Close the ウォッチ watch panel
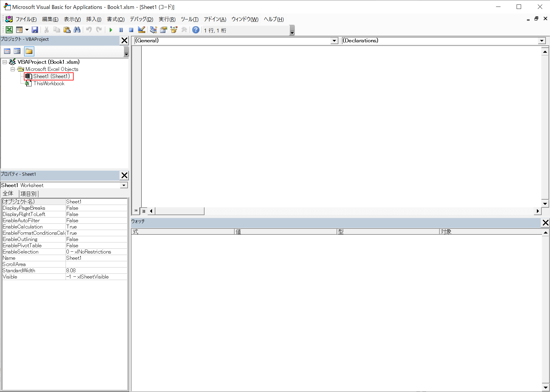The width and height of the screenshot is (550, 392). click(545, 223)
